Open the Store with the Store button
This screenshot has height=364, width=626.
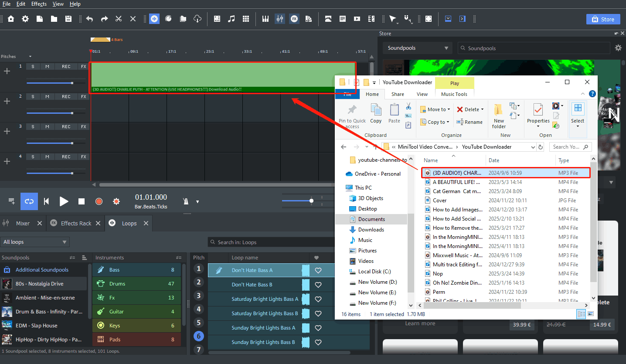coord(603,19)
